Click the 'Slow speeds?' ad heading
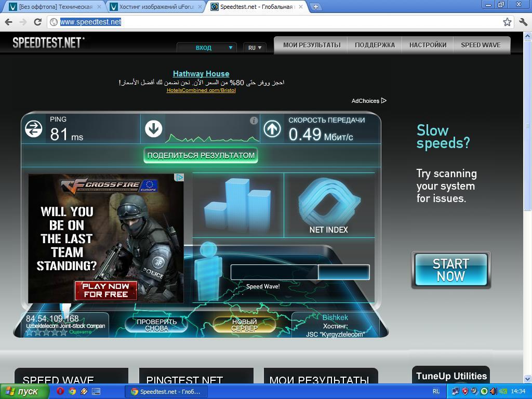This screenshot has width=532, height=399. [x=443, y=137]
